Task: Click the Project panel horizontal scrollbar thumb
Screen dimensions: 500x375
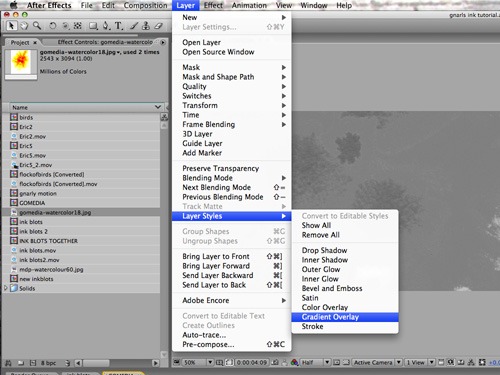Action: (96, 363)
